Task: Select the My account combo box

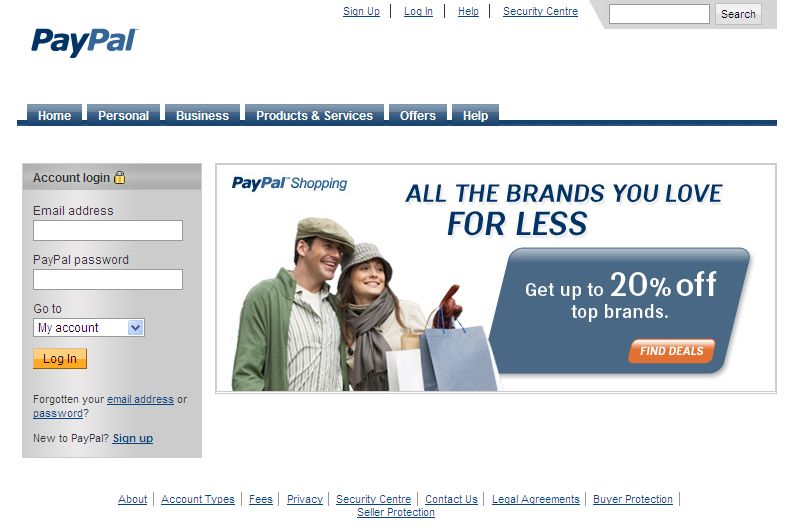Action: tap(89, 327)
